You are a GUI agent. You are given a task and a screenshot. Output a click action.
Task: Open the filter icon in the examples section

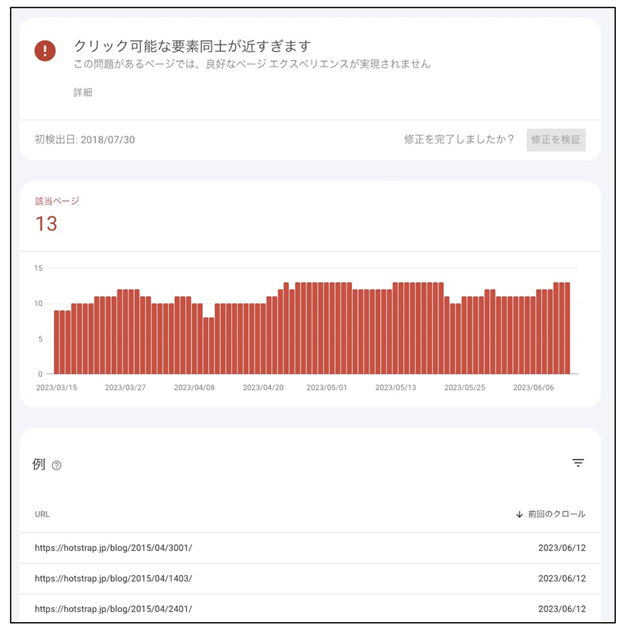[x=578, y=463]
